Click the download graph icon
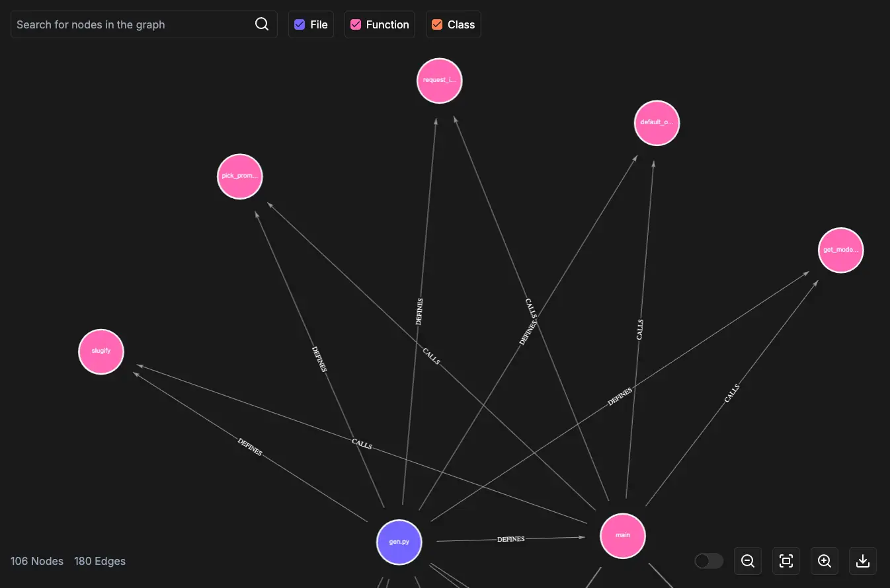This screenshot has width=890, height=588. (x=862, y=561)
